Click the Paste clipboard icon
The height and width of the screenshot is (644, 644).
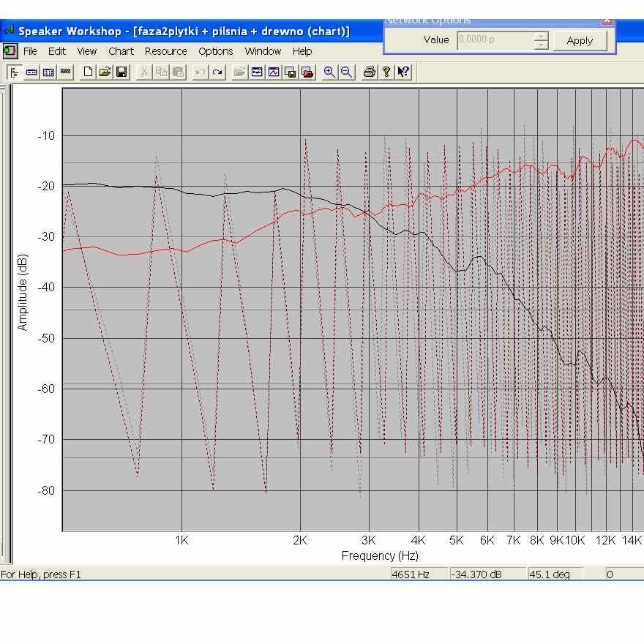coord(178,72)
